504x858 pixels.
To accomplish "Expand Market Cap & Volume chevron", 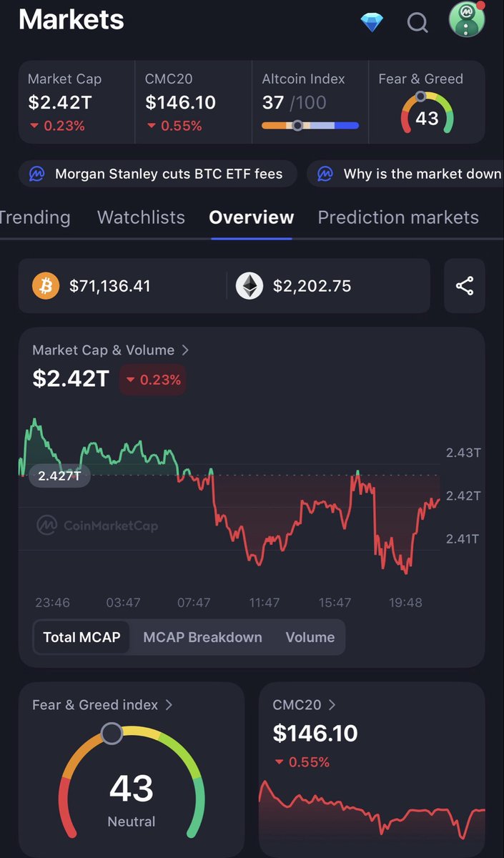I will coord(185,350).
